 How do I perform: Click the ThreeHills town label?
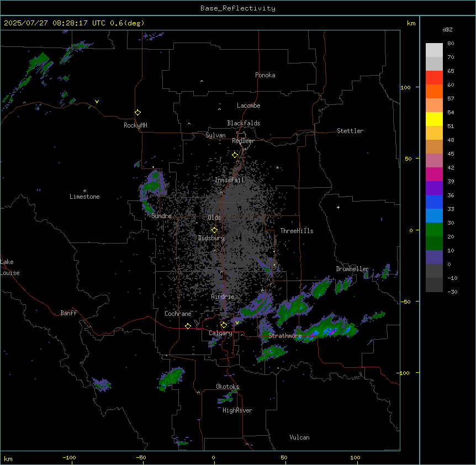tap(297, 231)
